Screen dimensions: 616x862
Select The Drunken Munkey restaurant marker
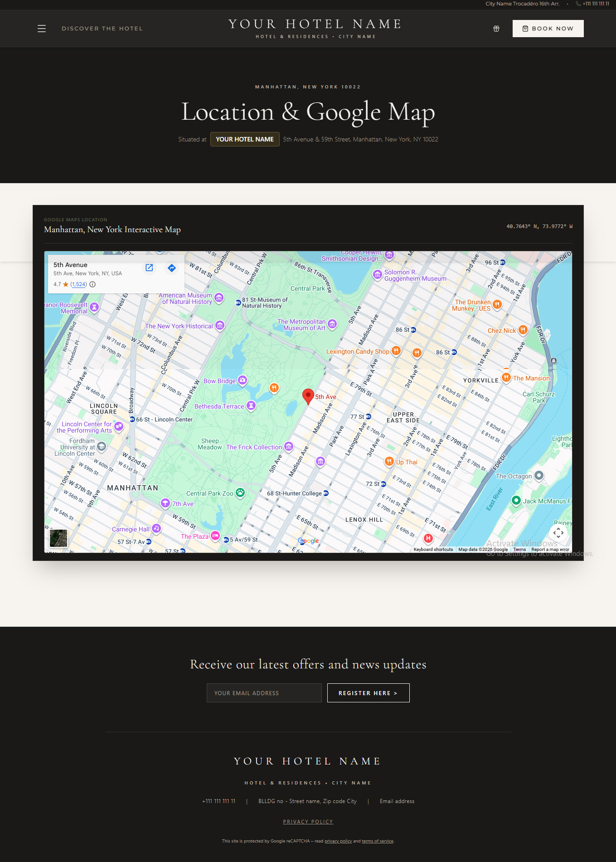(x=497, y=304)
